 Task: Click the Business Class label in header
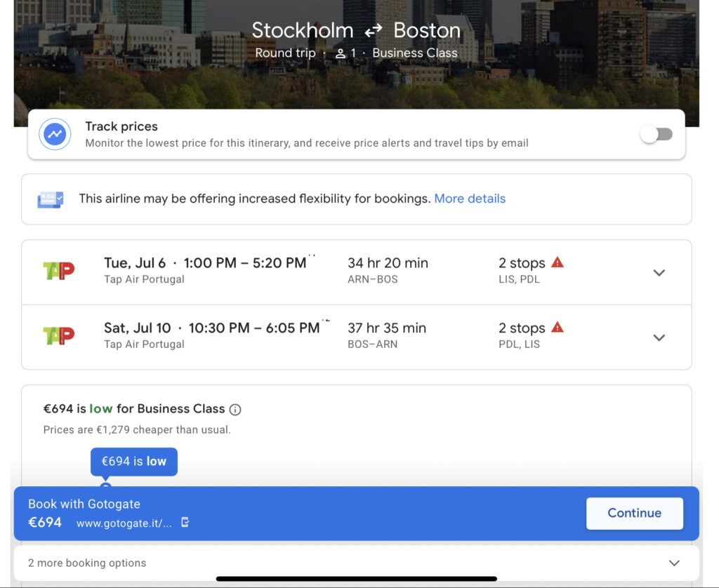point(414,53)
